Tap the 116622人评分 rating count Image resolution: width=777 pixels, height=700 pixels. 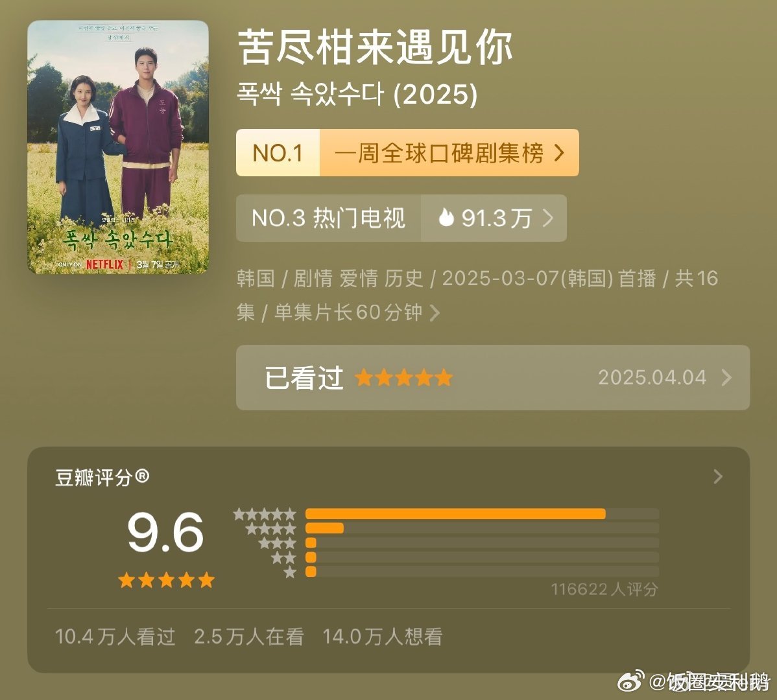click(604, 589)
